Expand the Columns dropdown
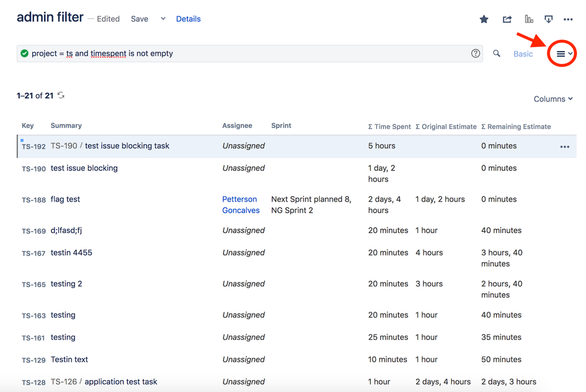The image size is (586, 392). tap(553, 99)
